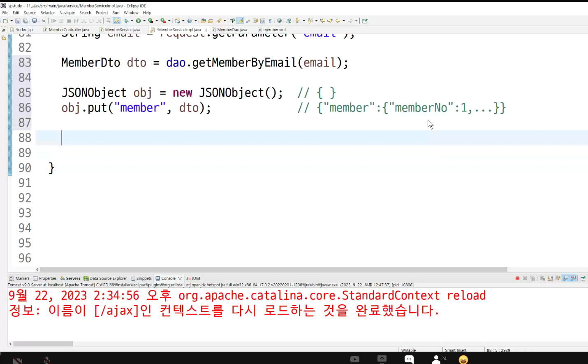Open the Markers view tab
This screenshot has width=588, height=364.
click(19, 278)
